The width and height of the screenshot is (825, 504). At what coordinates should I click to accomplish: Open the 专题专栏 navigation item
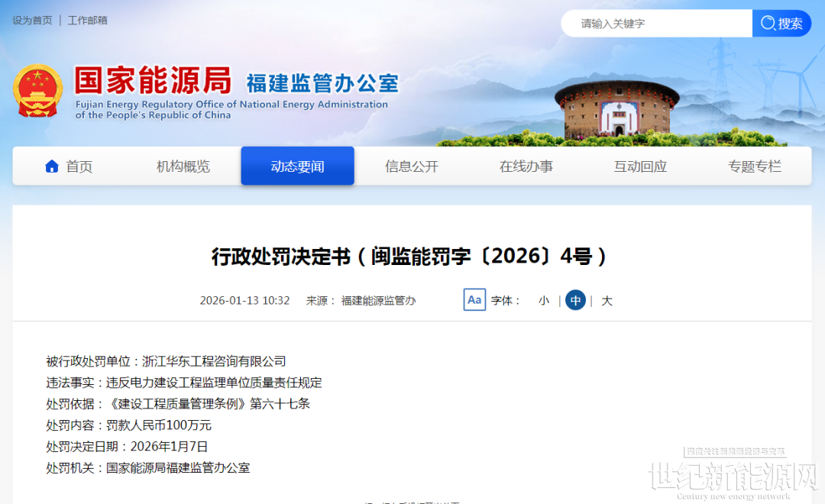click(755, 166)
